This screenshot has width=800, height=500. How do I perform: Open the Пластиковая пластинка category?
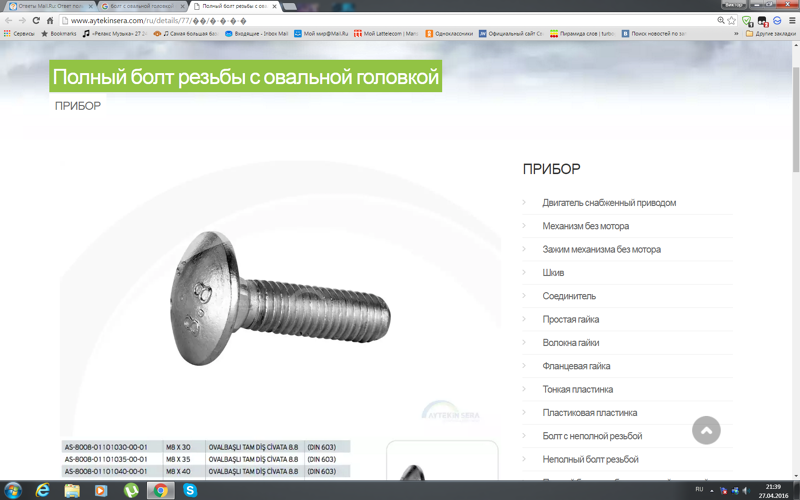pos(589,413)
